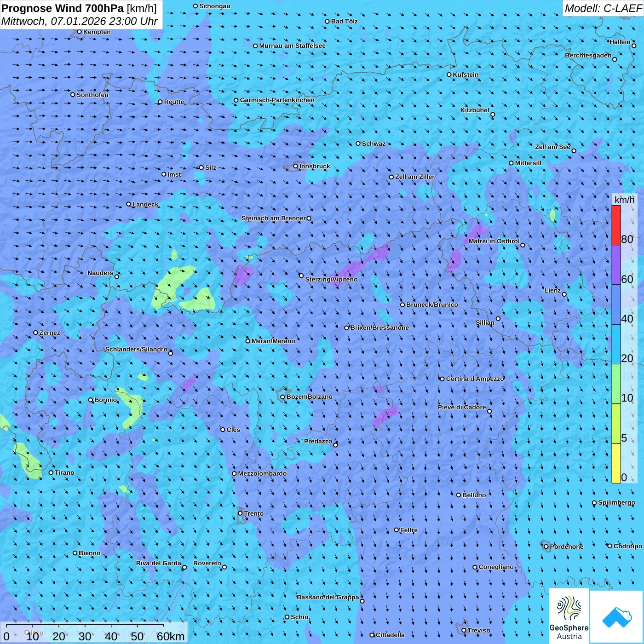Select the 'Murnau am Staffelsee' label
Viewport: 644px width, 644px height.
tap(292, 46)
